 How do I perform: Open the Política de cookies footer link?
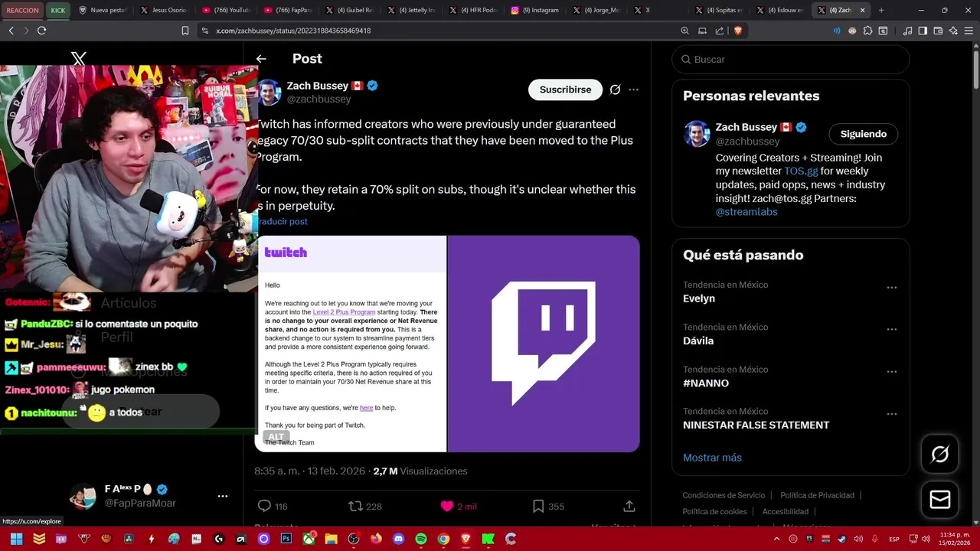pos(714,511)
